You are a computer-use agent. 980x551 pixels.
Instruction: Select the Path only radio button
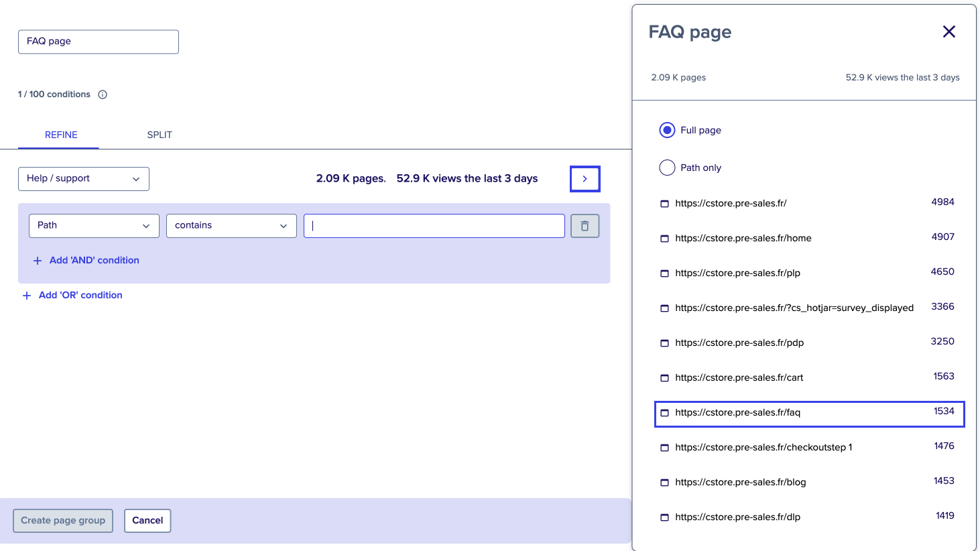pos(667,168)
